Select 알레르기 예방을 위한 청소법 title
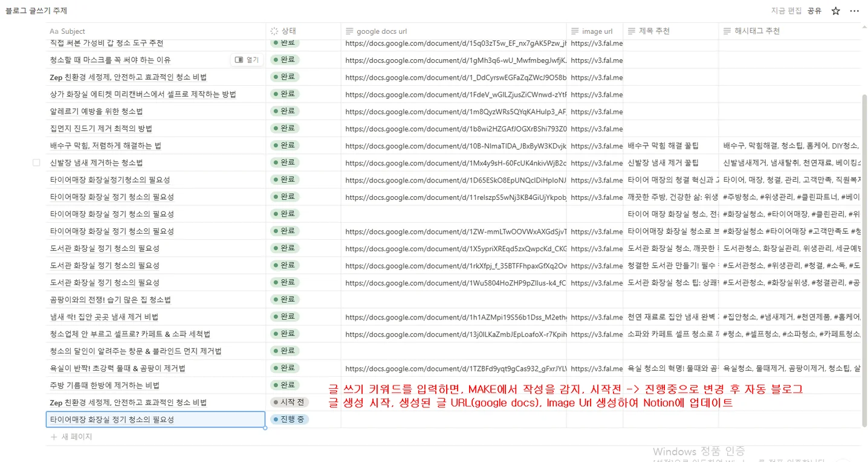 (x=96, y=111)
